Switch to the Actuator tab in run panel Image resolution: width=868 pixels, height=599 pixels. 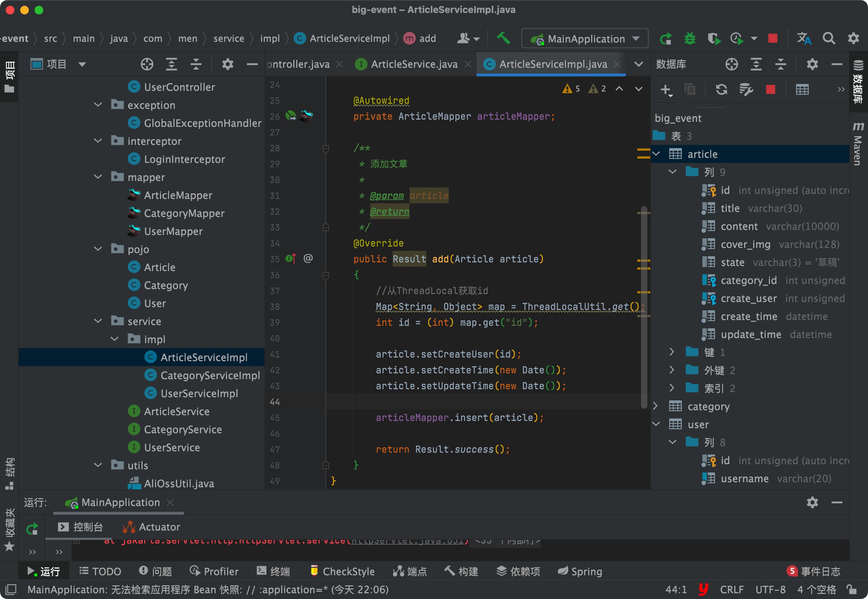tap(152, 527)
